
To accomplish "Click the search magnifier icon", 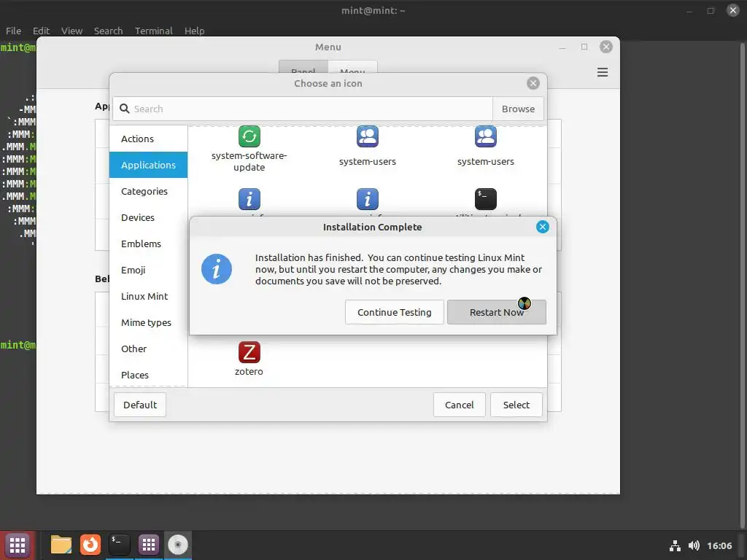I will tap(124, 109).
